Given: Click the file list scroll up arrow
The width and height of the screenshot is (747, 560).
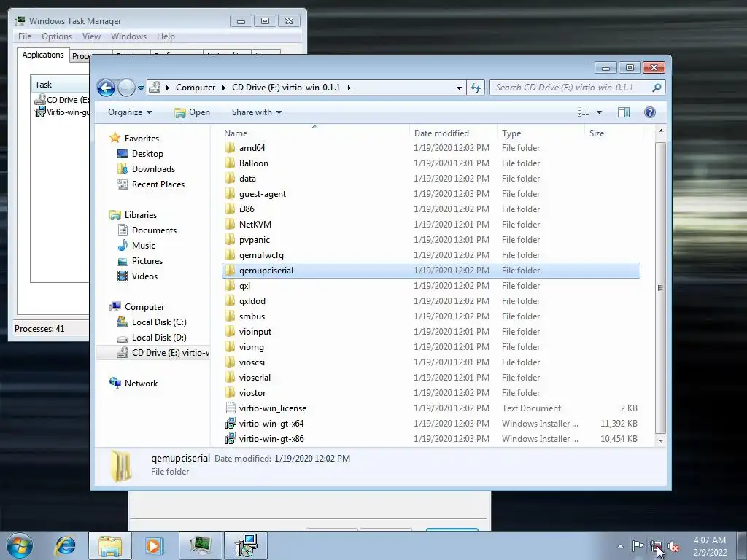Looking at the screenshot, I should coord(661,131).
